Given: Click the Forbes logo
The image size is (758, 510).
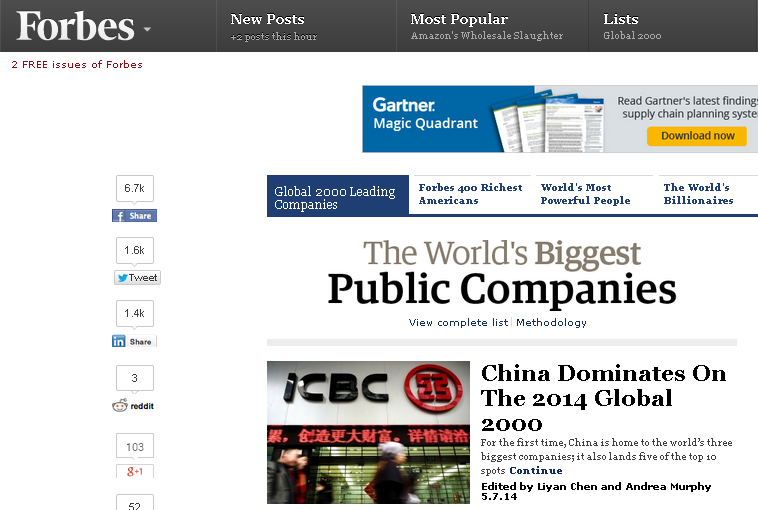Looking at the screenshot, I should (75, 26).
